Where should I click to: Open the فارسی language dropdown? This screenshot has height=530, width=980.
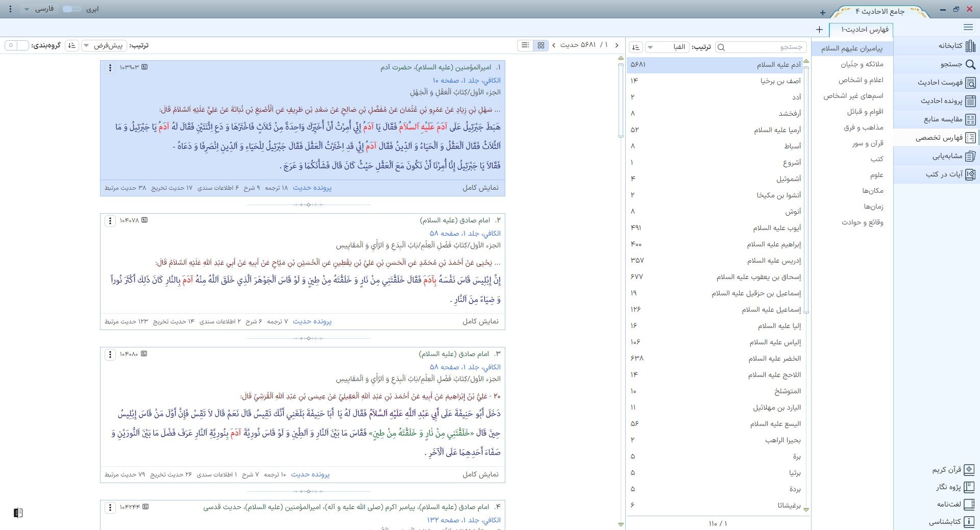click(39, 9)
